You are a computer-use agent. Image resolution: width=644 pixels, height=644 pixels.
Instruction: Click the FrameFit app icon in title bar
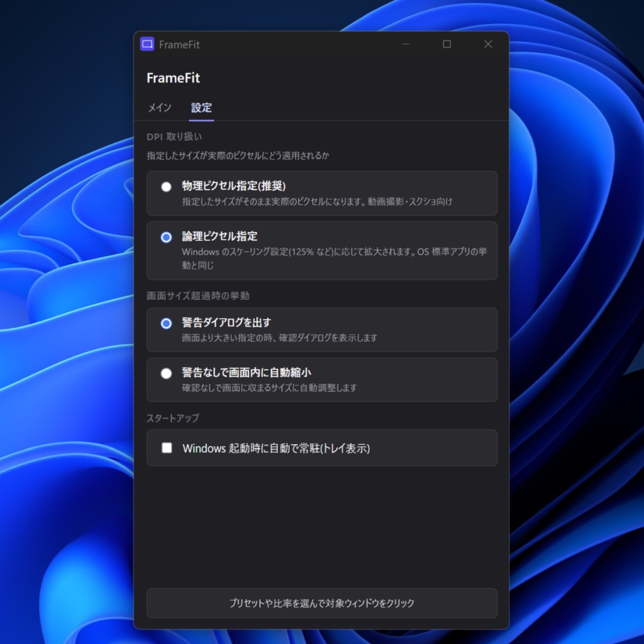point(147,44)
